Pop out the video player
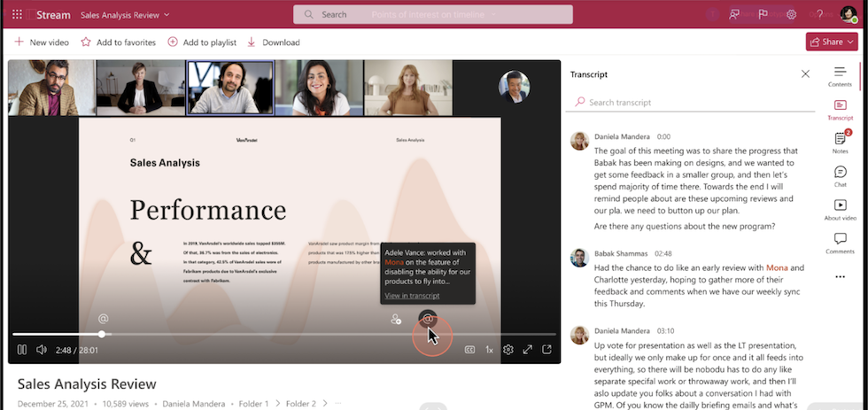This screenshot has height=410, width=868. point(547,350)
